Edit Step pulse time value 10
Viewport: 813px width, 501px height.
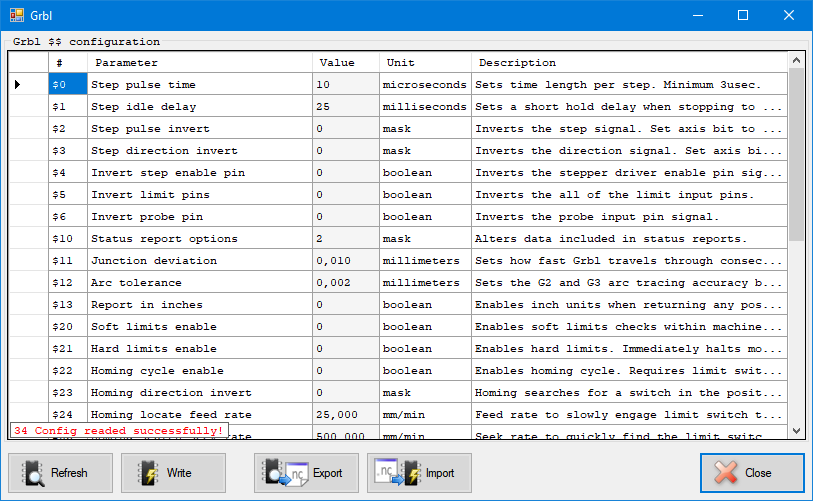point(346,84)
